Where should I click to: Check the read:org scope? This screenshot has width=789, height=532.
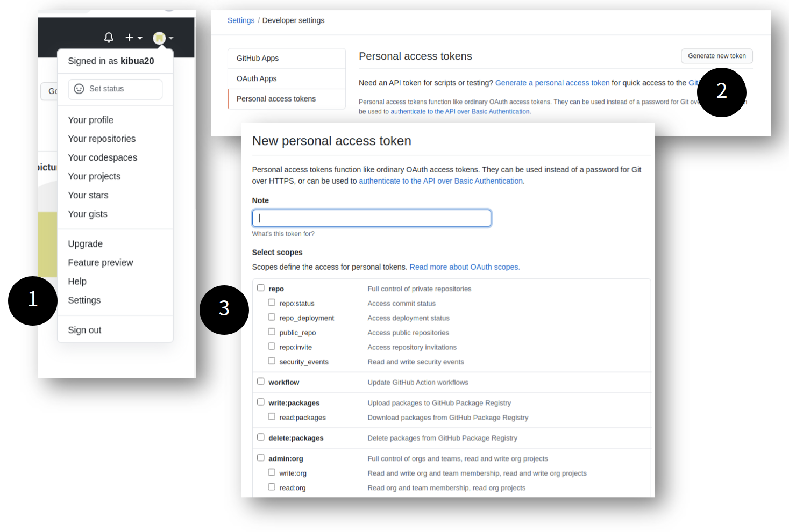[x=272, y=487]
